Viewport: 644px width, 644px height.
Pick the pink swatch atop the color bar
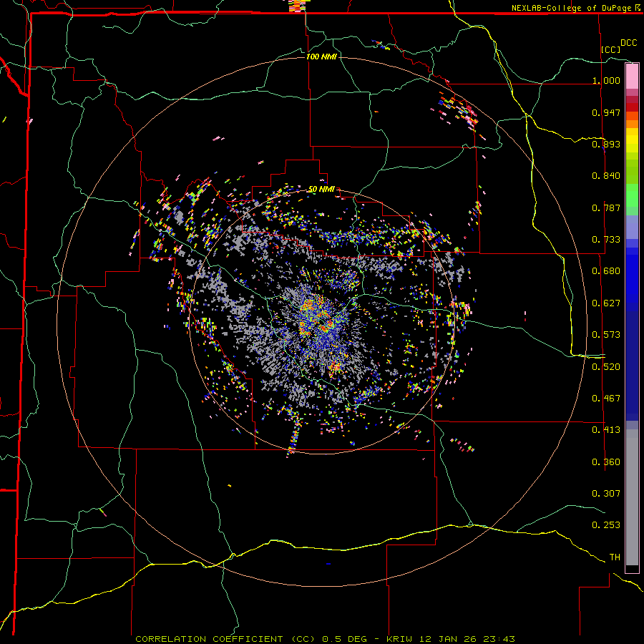click(x=632, y=77)
